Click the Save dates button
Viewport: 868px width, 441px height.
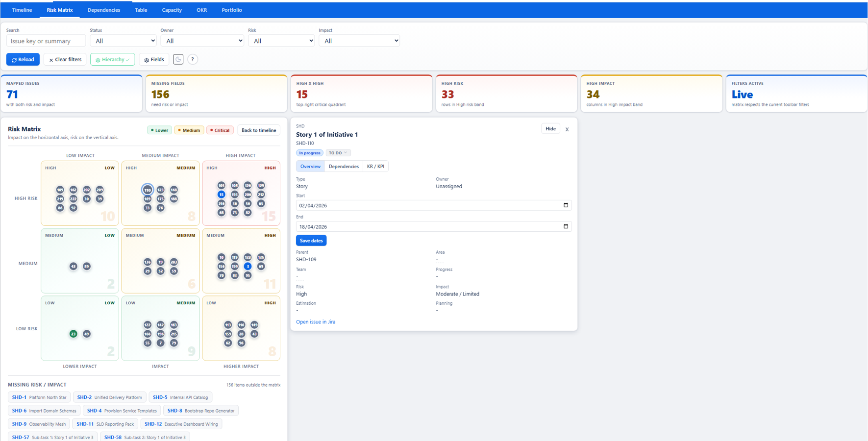point(311,240)
